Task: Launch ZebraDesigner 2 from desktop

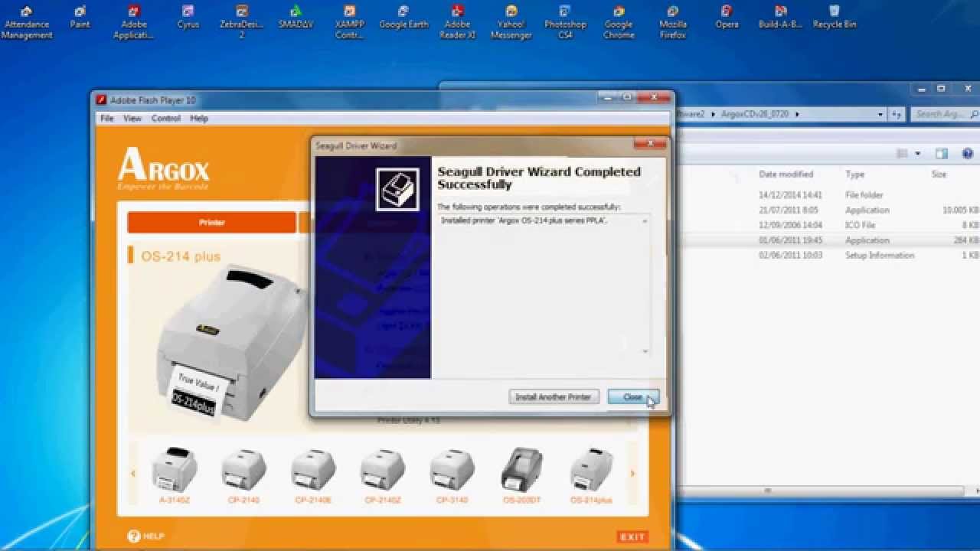Action: (x=242, y=22)
